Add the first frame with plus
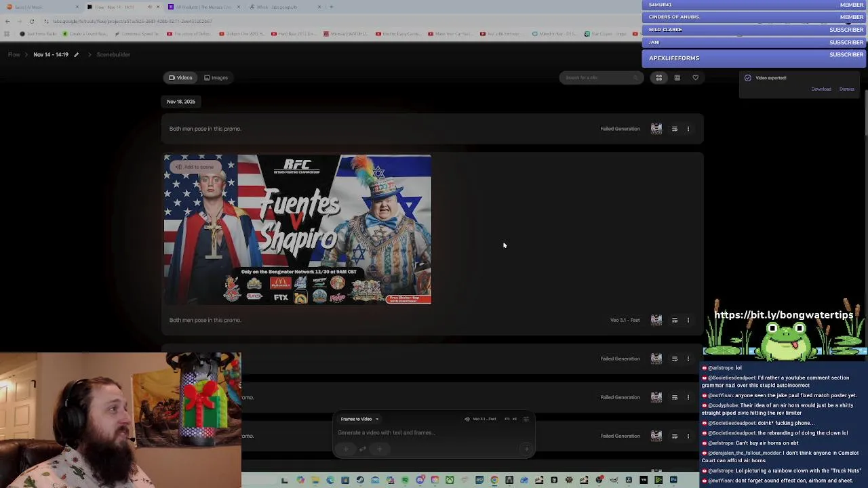Screen dimensions: 868x488 (346, 449)
